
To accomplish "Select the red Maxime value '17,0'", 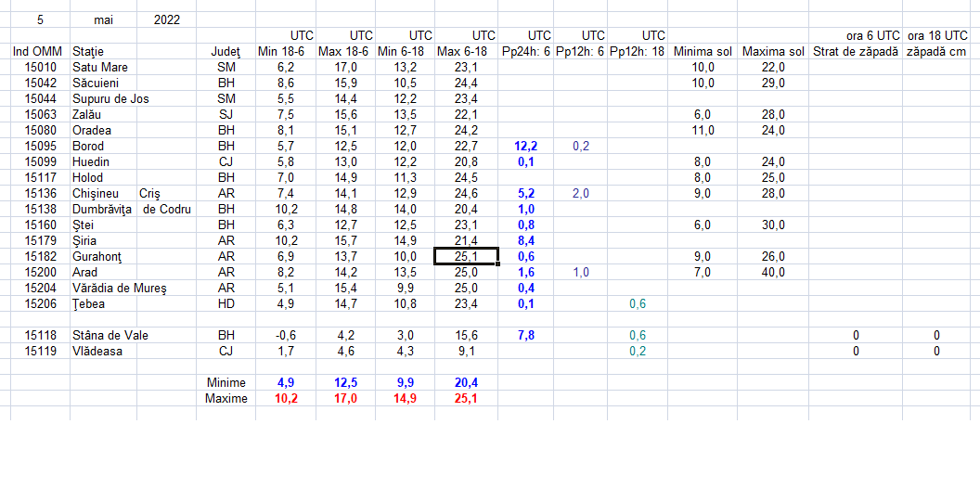I will (x=345, y=399).
